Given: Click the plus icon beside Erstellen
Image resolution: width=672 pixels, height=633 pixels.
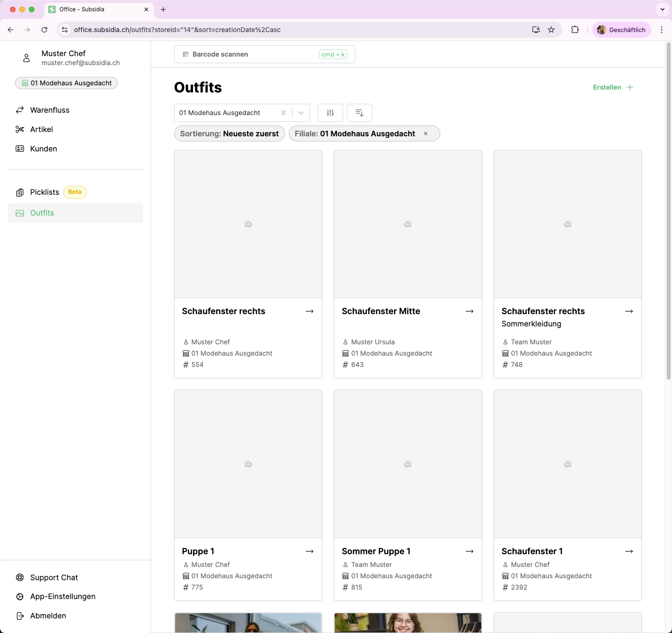Looking at the screenshot, I should pyautogui.click(x=630, y=87).
